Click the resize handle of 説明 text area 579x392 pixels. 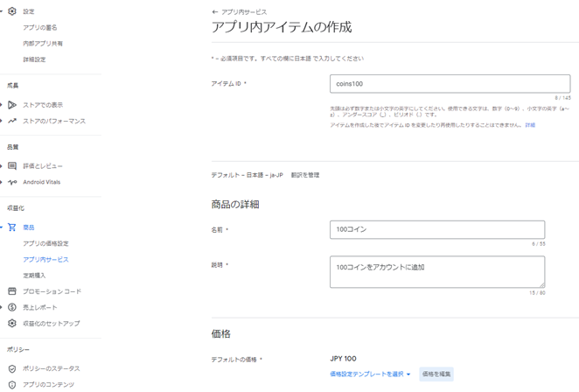pyautogui.click(x=542, y=285)
